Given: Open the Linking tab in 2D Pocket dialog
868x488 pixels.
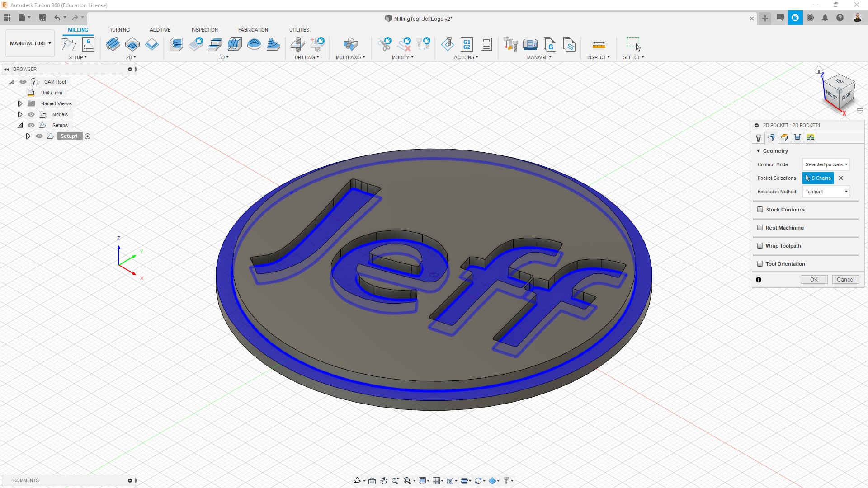Looking at the screenshot, I should 811,138.
